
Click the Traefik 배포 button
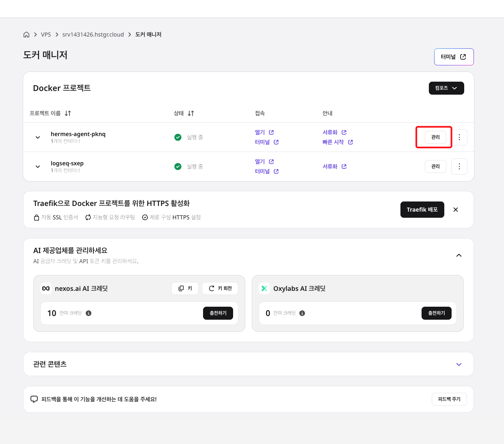[422, 210]
